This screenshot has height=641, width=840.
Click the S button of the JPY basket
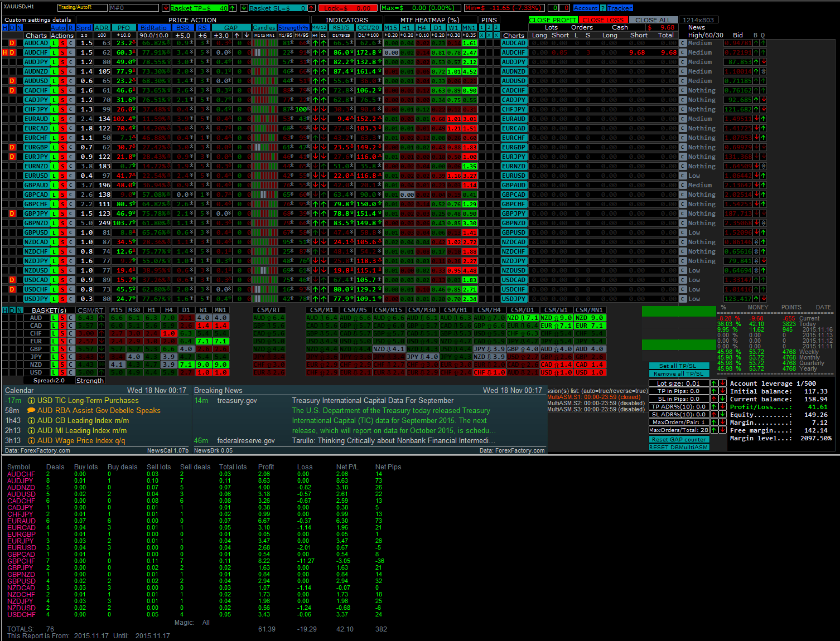[62, 357]
